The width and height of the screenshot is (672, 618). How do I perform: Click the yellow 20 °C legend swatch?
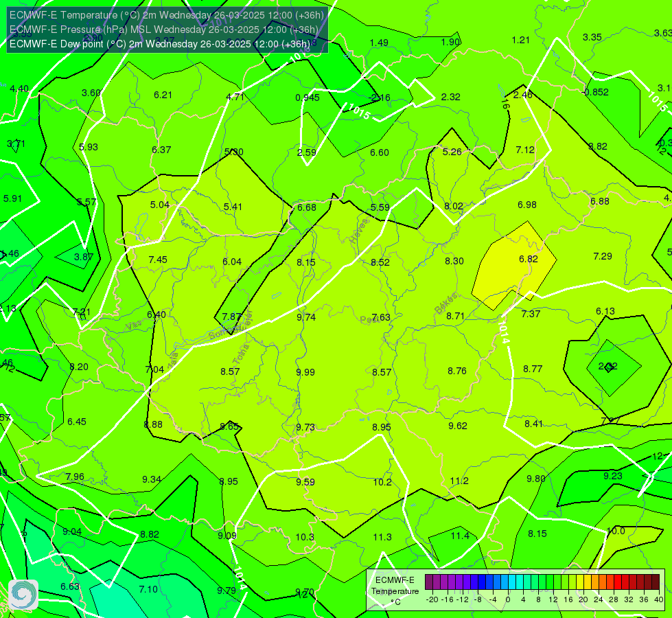pyautogui.click(x=580, y=582)
